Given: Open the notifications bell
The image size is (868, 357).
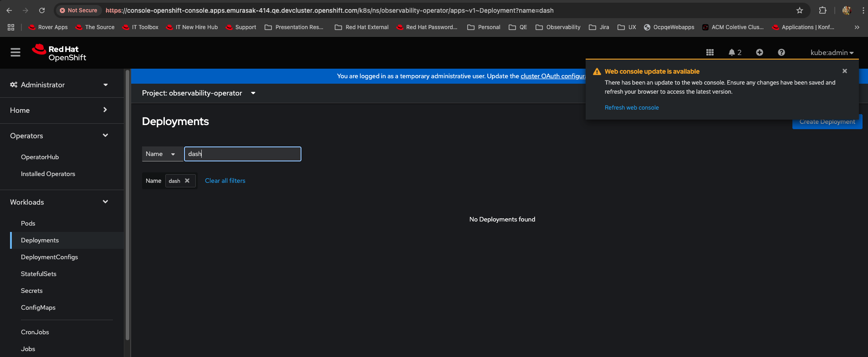Looking at the screenshot, I should coord(735,52).
